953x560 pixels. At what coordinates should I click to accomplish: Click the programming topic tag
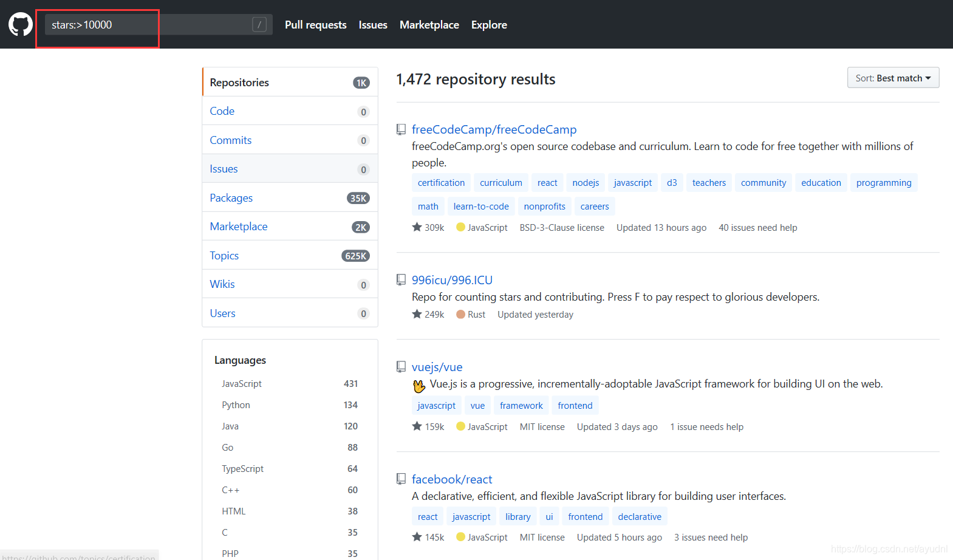coord(884,183)
